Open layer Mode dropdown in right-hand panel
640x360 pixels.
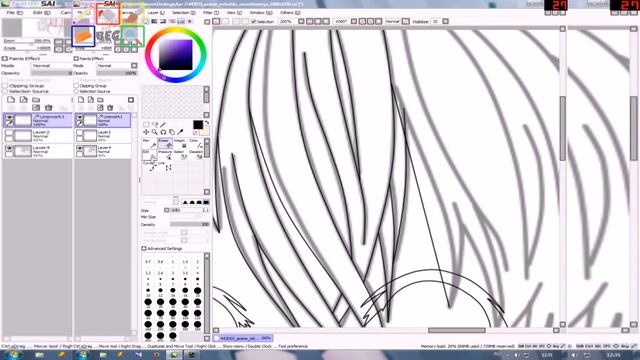click(x=134, y=65)
